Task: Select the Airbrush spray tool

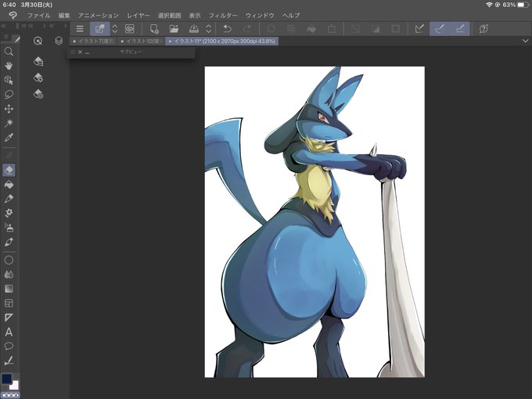Action: tap(9, 228)
